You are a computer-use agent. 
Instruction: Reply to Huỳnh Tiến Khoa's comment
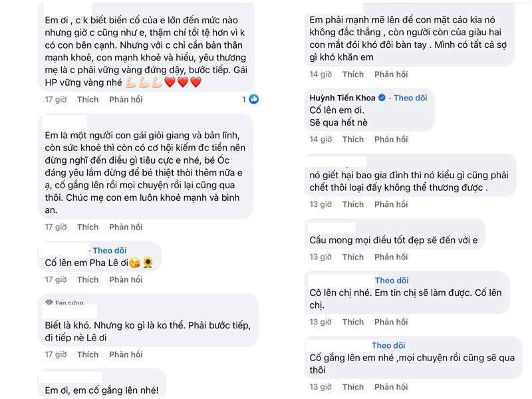(391, 140)
